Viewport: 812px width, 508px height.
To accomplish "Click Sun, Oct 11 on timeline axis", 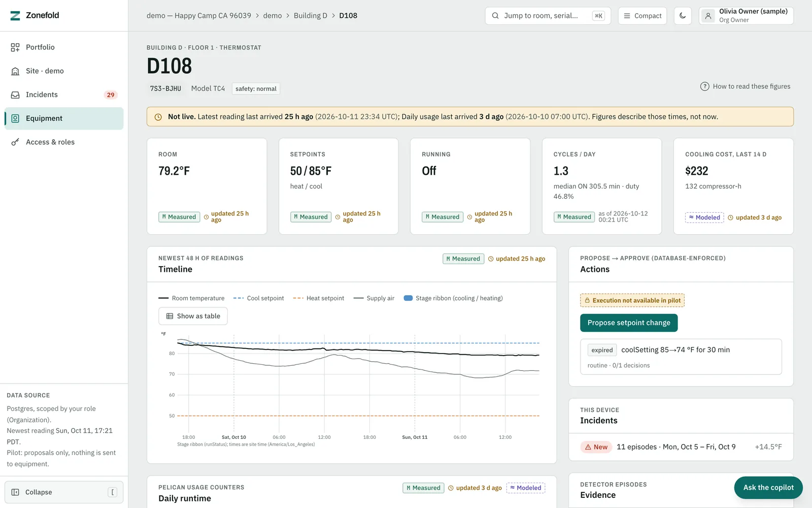I will tap(415, 437).
